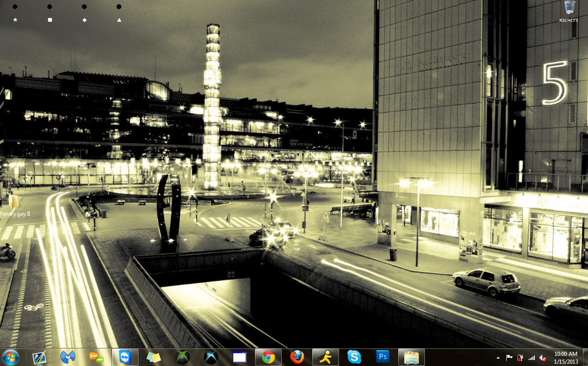This screenshot has height=366, width=588.
Task: Open join.me from the taskbar
Action: coord(96,357)
